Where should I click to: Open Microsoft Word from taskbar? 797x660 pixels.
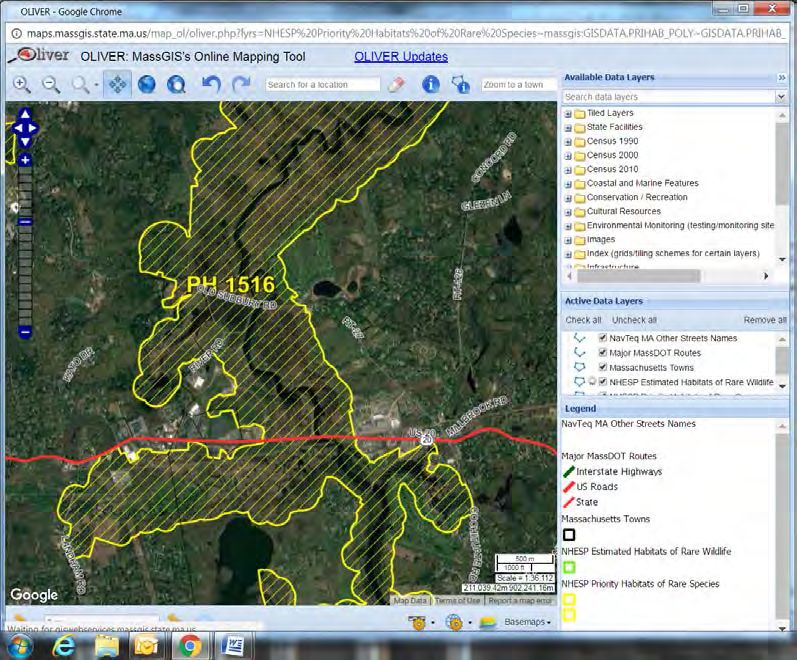click(x=232, y=646)
